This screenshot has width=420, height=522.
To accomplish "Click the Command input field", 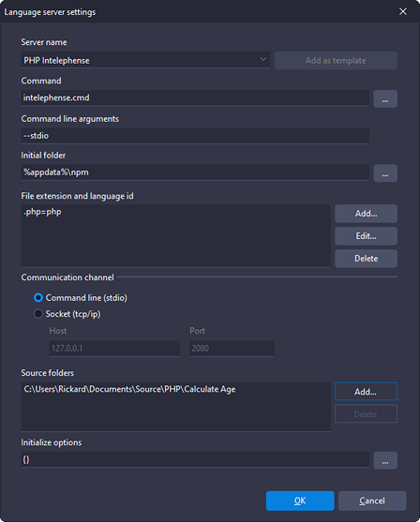I will point(195,97).
